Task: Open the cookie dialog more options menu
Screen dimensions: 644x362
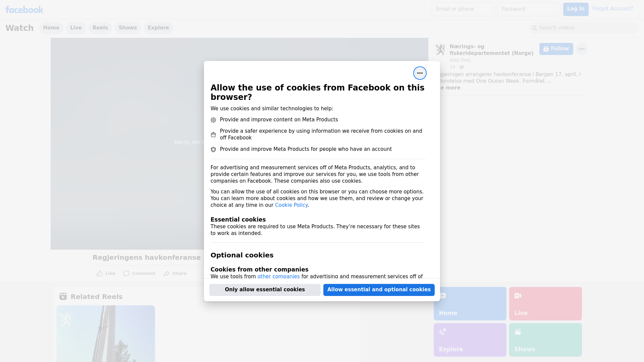Action: coord(420,73)
